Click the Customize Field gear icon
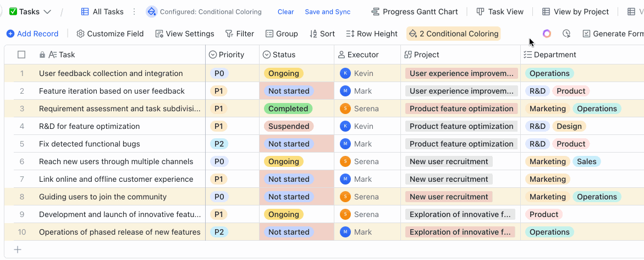 (x=81, y=34)
